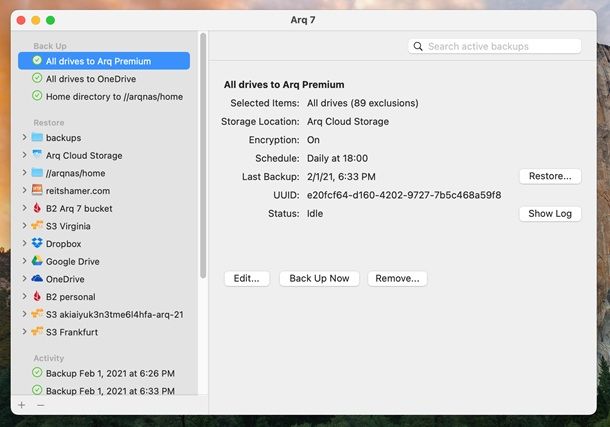Expand the B2 Arq 7 bucket row
This screenshot has height=427, width=610.
click(x=24, y=208)
